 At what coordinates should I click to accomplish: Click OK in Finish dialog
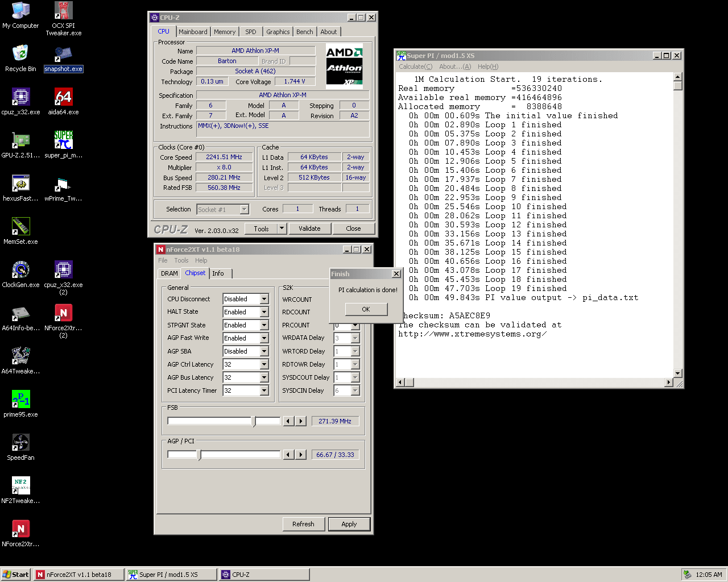(x=366, y=309)
